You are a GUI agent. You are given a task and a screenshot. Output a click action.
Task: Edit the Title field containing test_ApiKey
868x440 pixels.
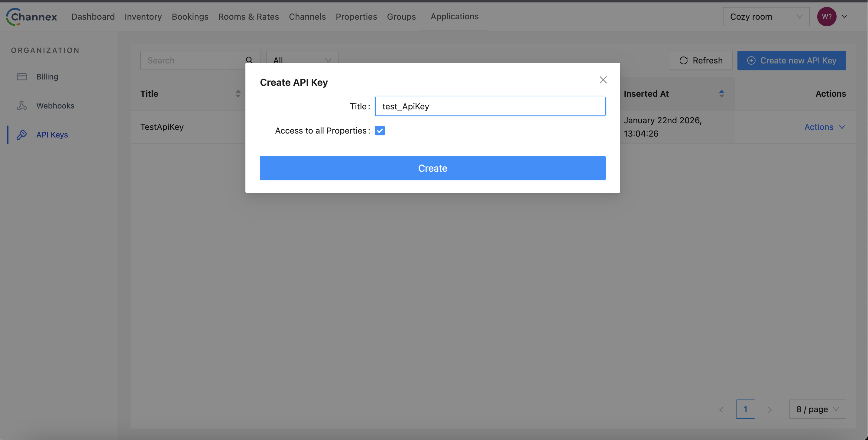(x=490, y=106)
